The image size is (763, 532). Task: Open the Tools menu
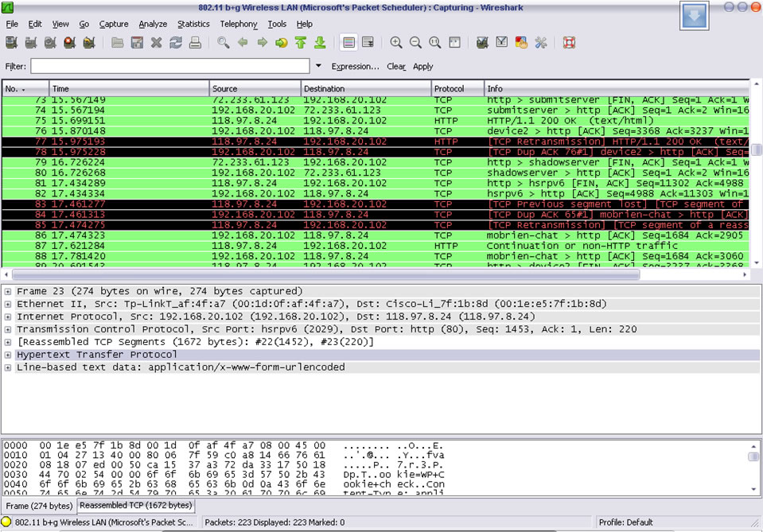277,24
